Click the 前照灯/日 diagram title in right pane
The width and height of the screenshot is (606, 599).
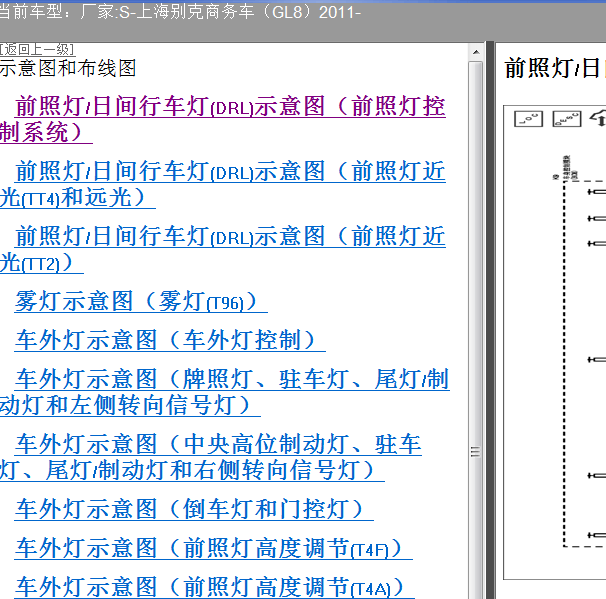click(x=555, y=68)
